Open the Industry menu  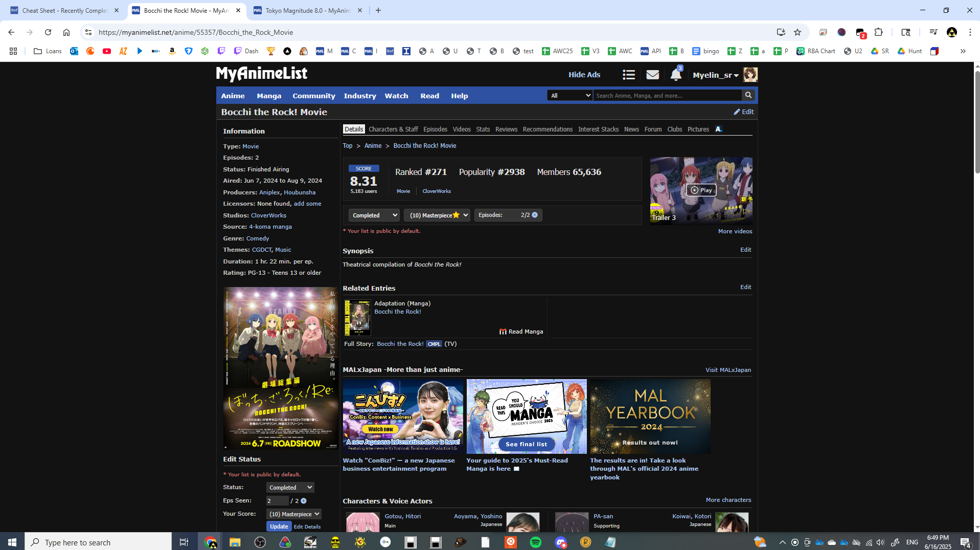(360, 96)
